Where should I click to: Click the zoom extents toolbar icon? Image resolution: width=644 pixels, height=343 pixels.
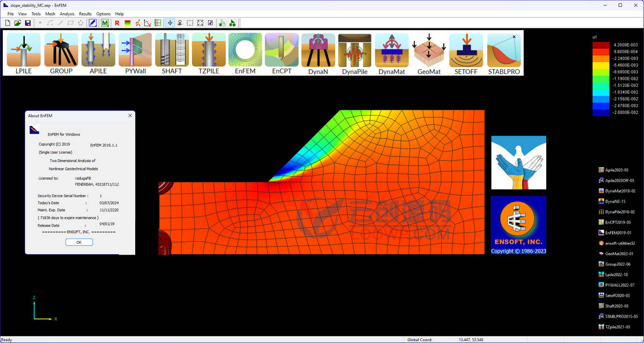click(x=200, y=23)
